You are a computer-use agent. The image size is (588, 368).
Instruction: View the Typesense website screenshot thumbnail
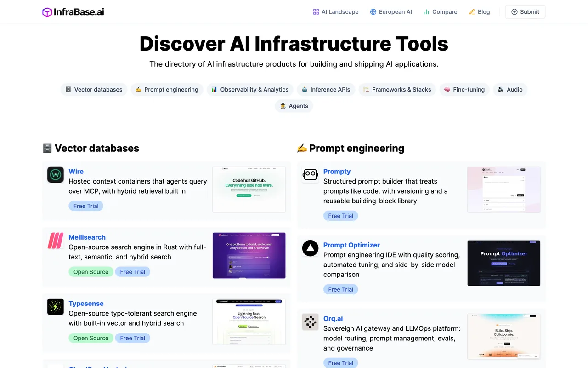(249, 322)
